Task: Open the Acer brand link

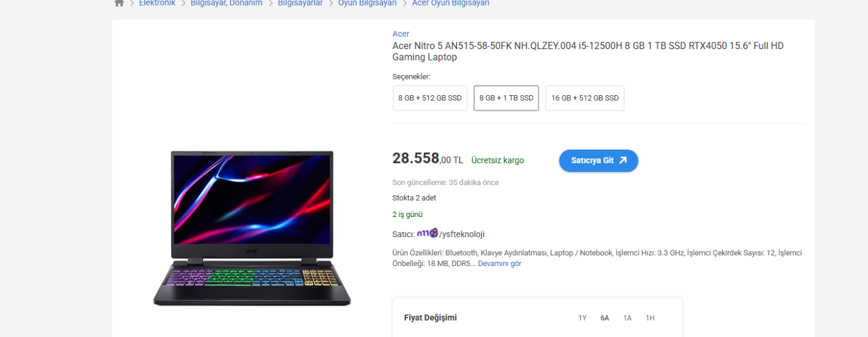Action: 401,34
